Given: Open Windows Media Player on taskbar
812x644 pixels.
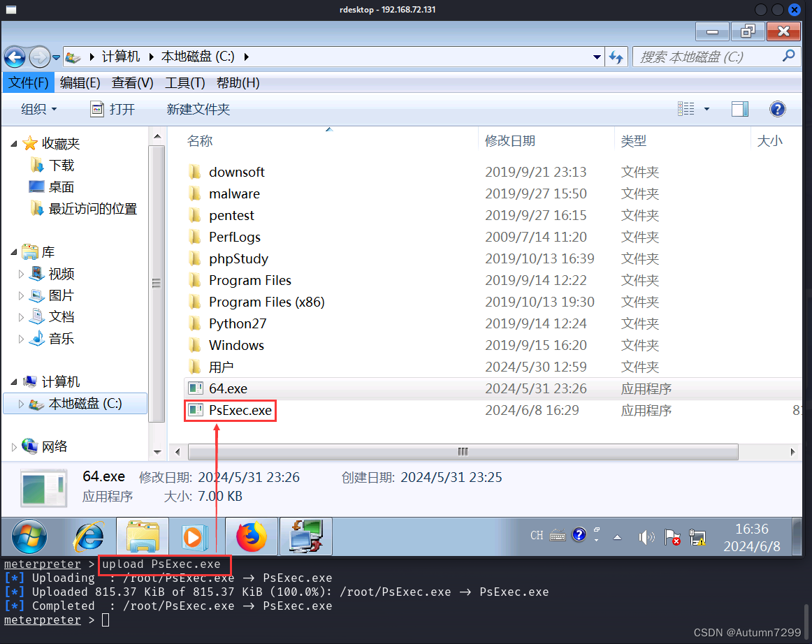Looking at the screenshot, I should click(x=195, y=536).
